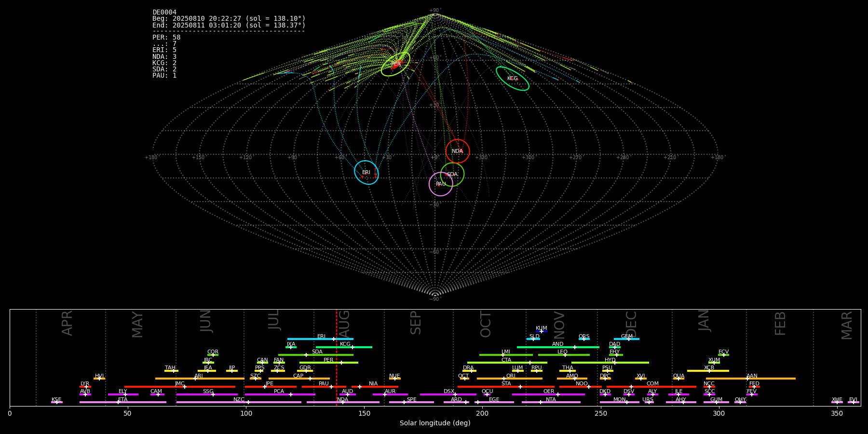The width and height of the screenshot is (868, 434).
Task: Select the KSE shower bar in the timeline
Action: coord(57,402)
